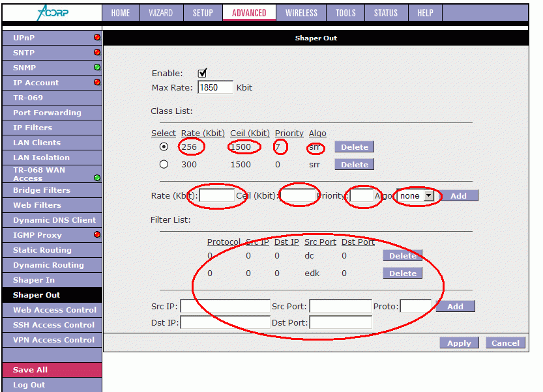Open Shaper In in the sidebar
The width and height of the screenshot is (543, 392).
(x=52, y=280)
